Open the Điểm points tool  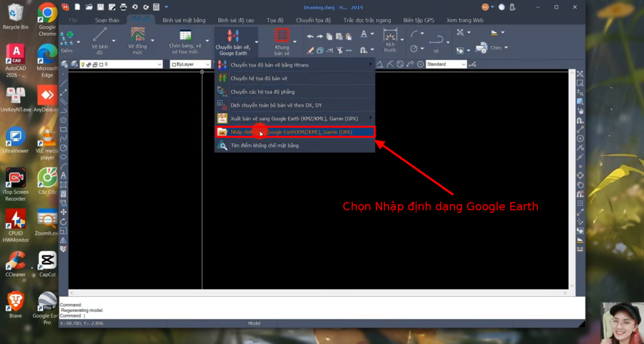click(x=67, y=42)
